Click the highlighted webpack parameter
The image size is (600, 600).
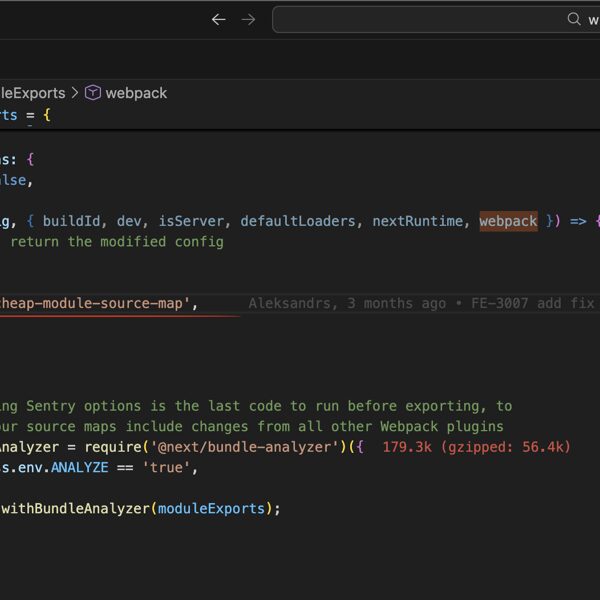[508, 221]
